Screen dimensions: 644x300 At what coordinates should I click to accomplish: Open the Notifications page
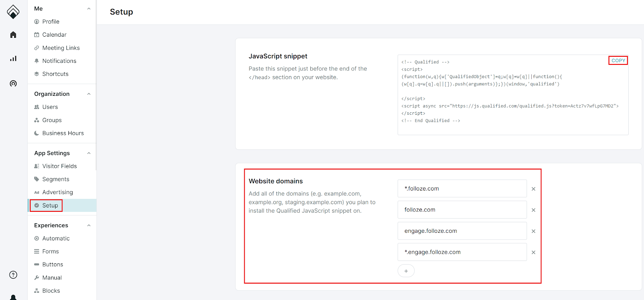pyautogui.click(x=59, y=61)
